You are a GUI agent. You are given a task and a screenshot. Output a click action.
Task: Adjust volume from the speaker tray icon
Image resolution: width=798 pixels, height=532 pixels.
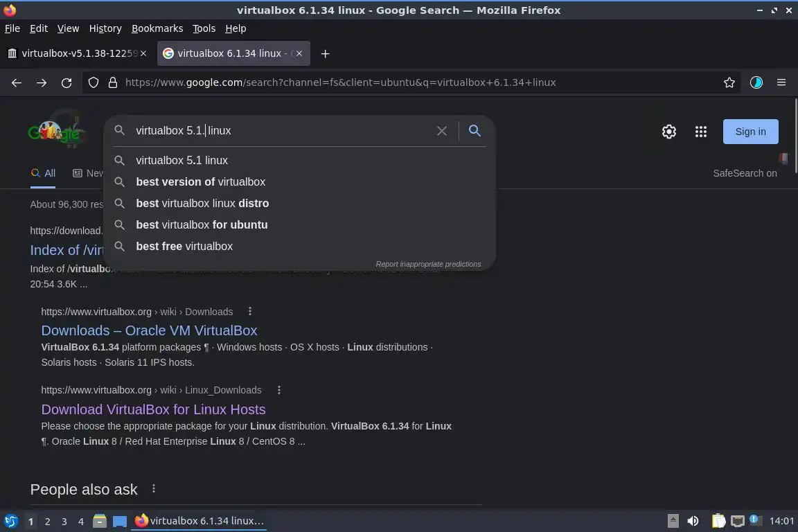(693, 521)
